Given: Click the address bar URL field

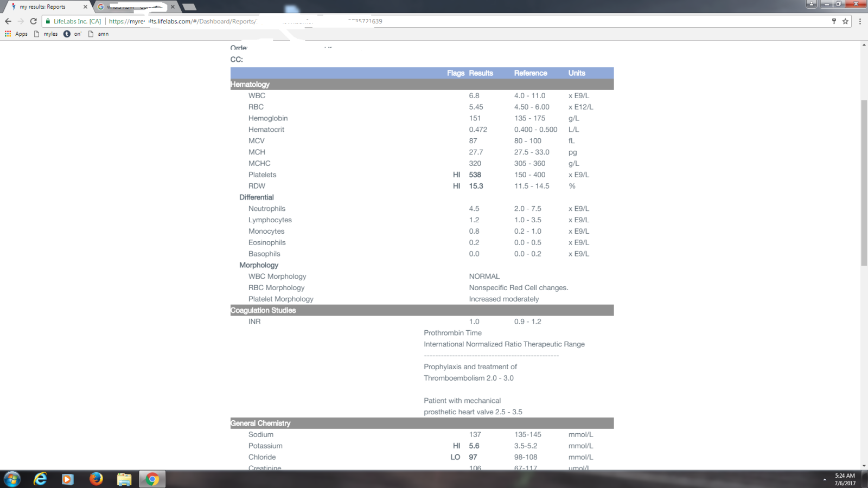Looking at the screenshot, I should click(x=434, y=21).
